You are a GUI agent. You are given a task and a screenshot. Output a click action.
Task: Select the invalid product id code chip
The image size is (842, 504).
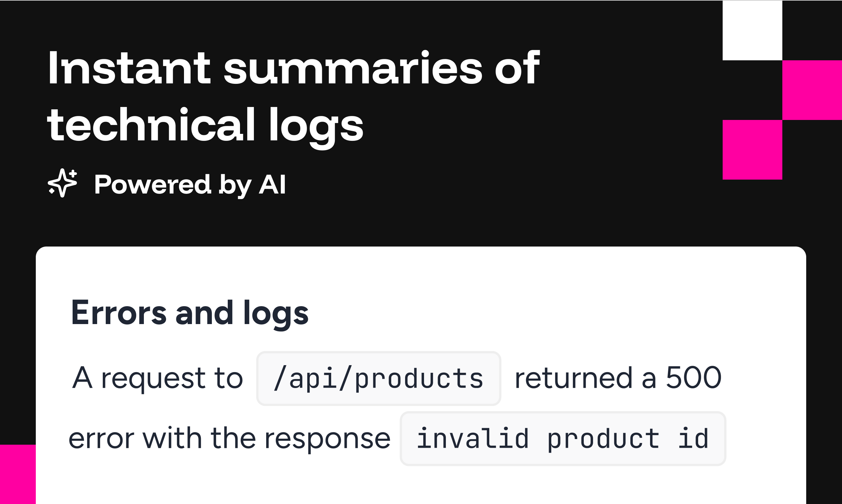click(x=563, y=438)
